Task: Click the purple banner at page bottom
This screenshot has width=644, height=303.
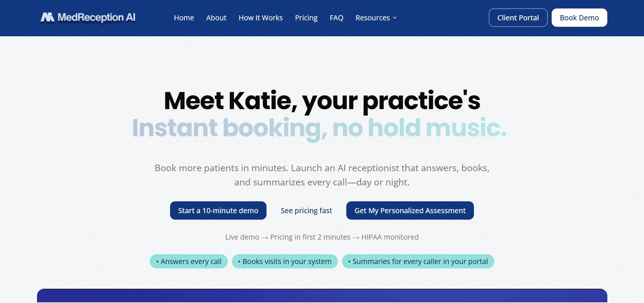Action: (322, 296)
